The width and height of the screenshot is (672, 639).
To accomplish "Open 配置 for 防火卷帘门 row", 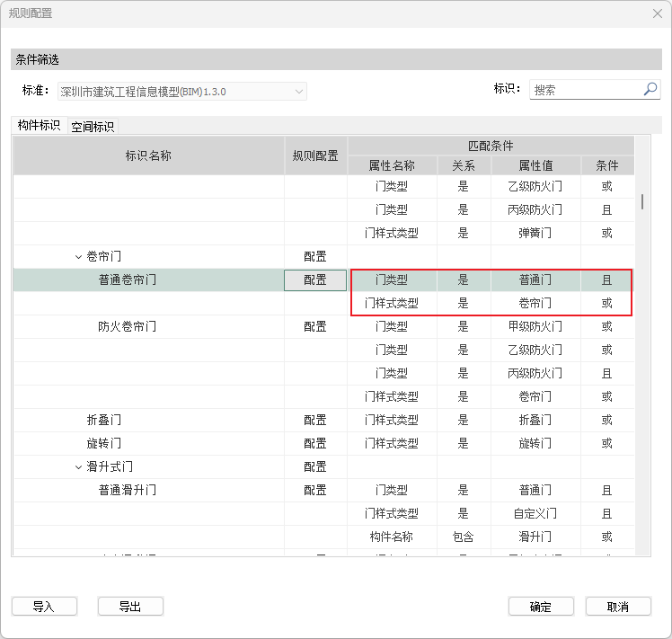I will click(315, 326).
